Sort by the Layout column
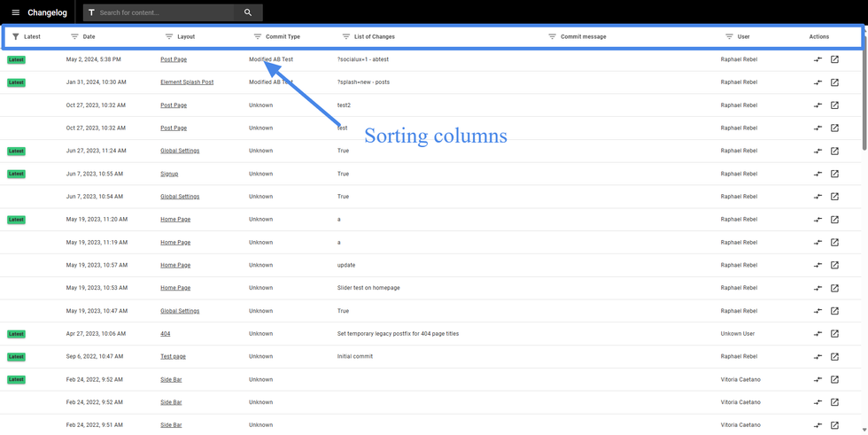The image size is (868, 435). click(180, 37)
